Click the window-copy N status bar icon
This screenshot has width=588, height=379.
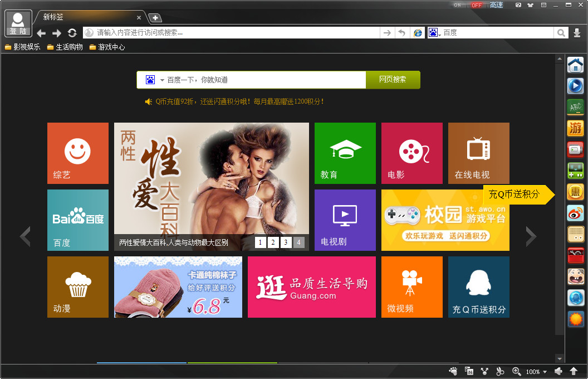pos(469,371)
